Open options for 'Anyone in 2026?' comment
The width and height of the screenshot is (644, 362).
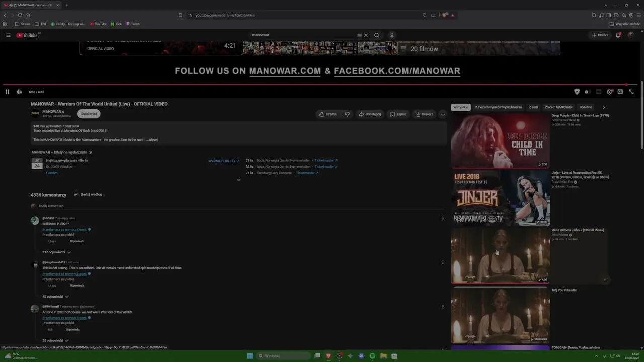(x=443, y=307)
